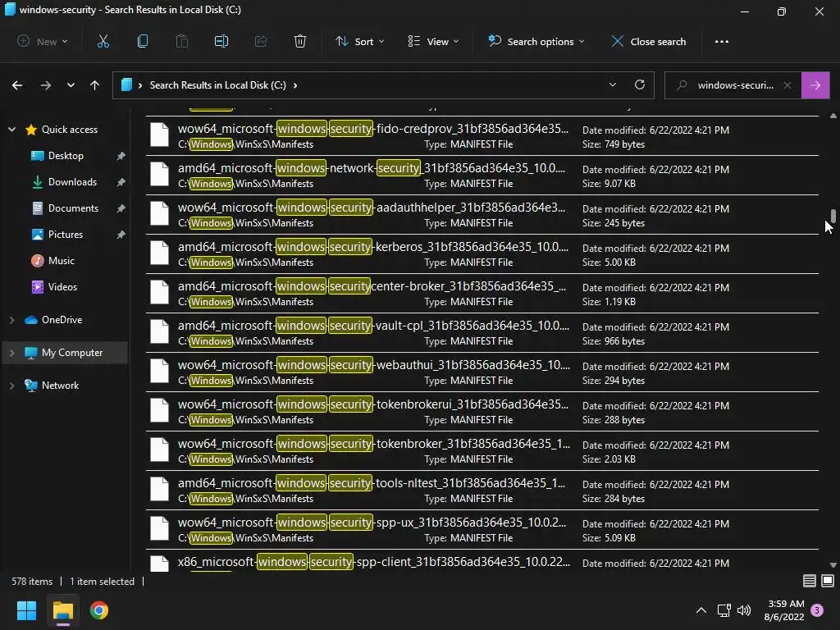
Task: Open the network tray icon
Action: [724, 610]
